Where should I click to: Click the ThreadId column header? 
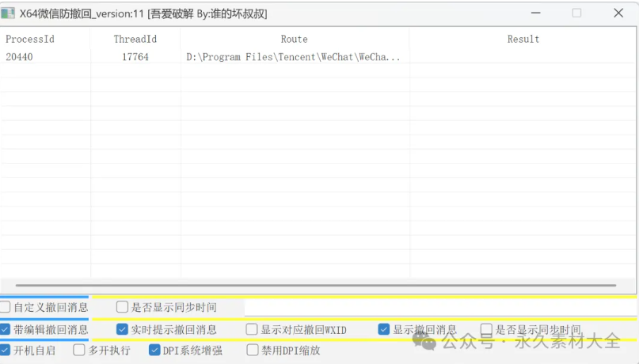pyautogui.click(x=135, y=39)
